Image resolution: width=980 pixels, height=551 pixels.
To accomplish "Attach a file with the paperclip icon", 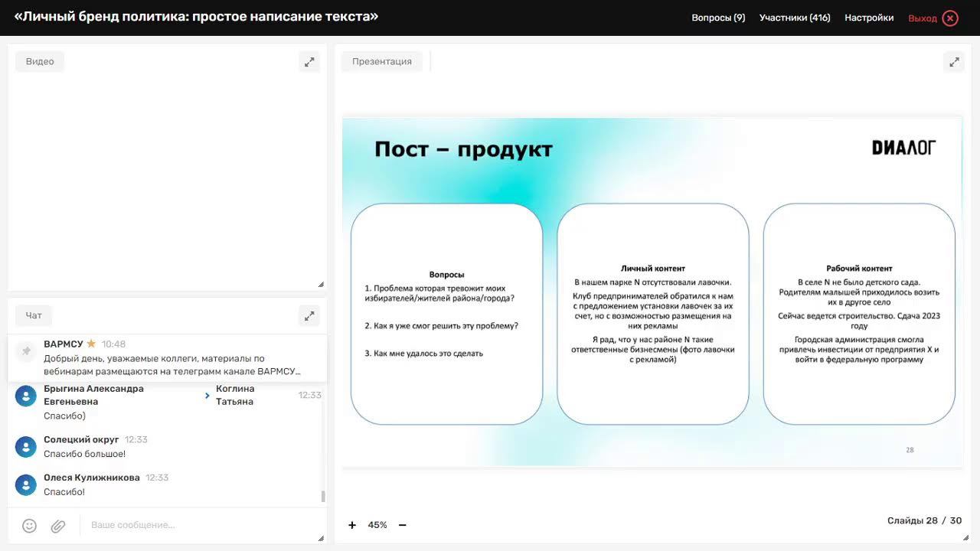I will 58,526.
